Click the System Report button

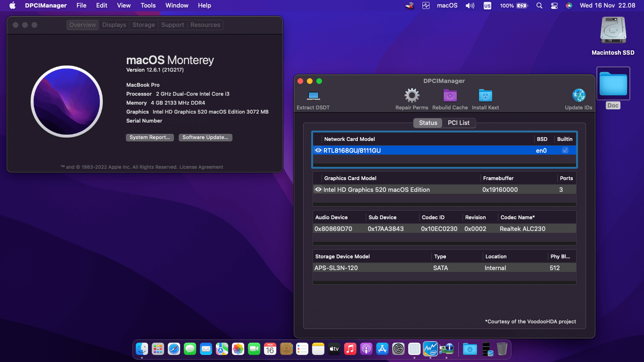(150, 138)
